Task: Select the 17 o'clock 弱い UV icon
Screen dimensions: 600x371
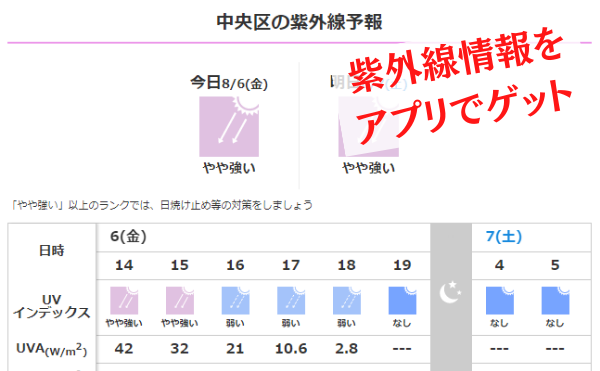Action: (x=291, y=301)
